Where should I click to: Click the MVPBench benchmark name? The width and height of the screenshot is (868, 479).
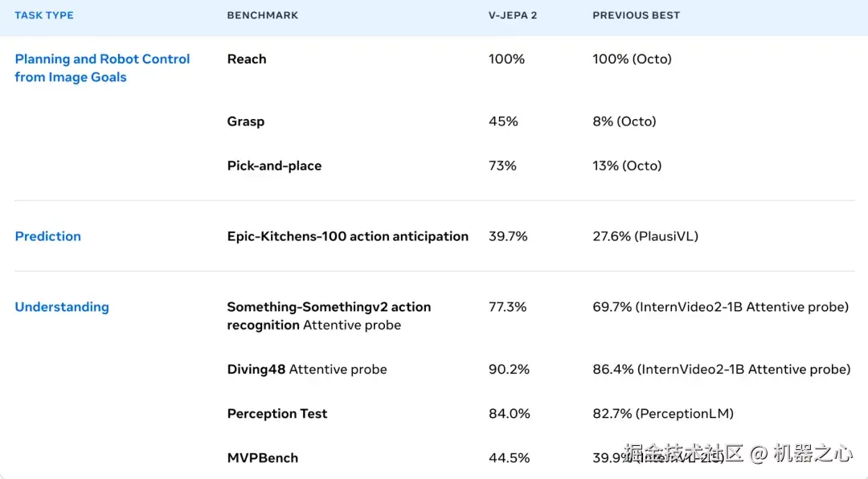click(x=263, y=458)
